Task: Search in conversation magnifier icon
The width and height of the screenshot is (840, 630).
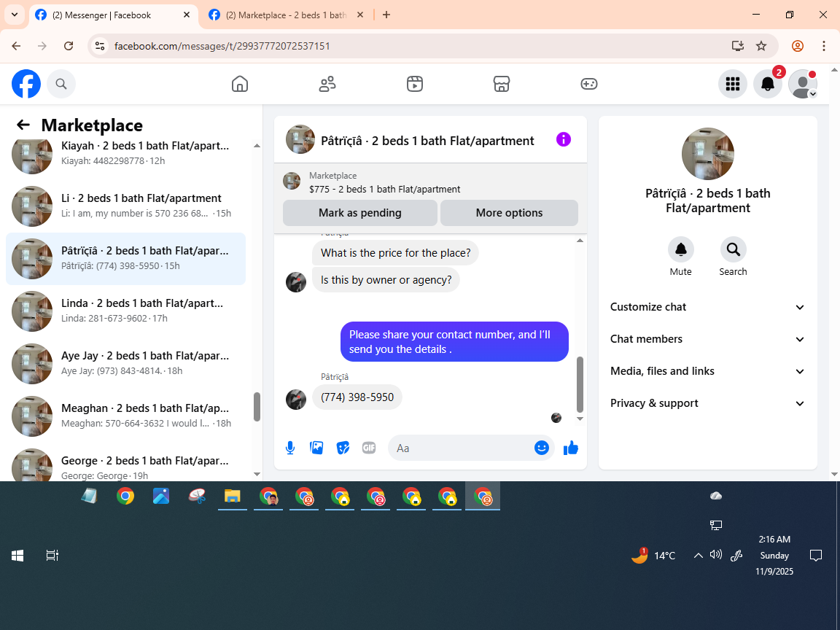Action: coord(733,249)
